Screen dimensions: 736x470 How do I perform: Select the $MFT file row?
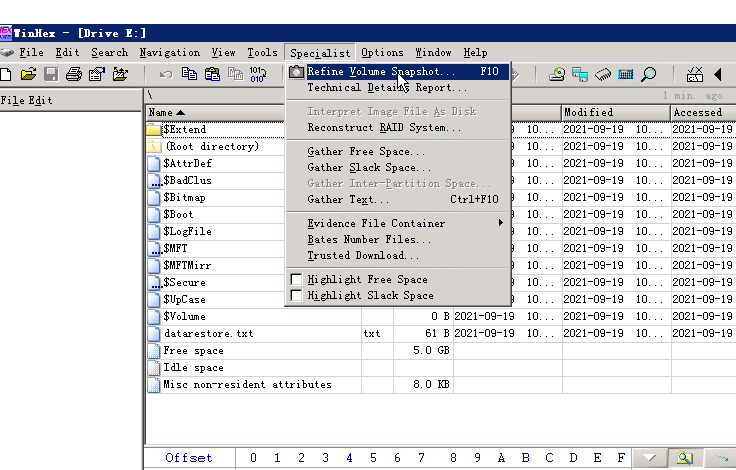[x=215, y=248]
